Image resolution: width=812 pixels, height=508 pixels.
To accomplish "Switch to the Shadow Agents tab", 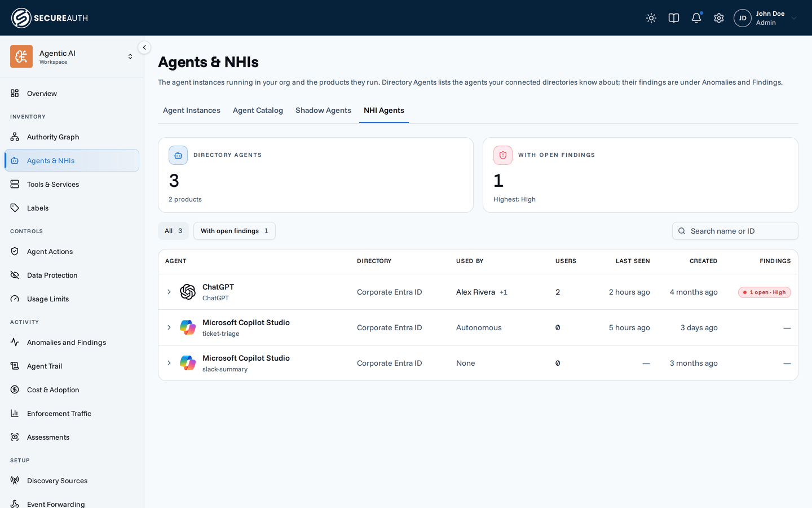I will 323,111.
